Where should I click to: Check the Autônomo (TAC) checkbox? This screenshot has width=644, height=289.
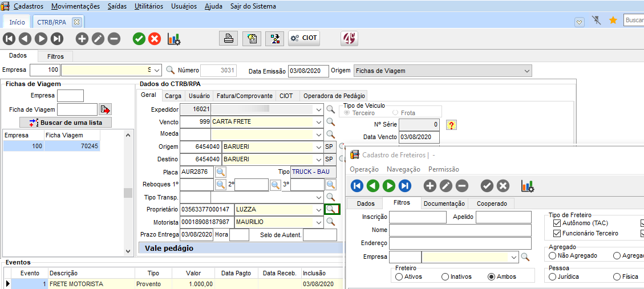(x=557, y=223)
